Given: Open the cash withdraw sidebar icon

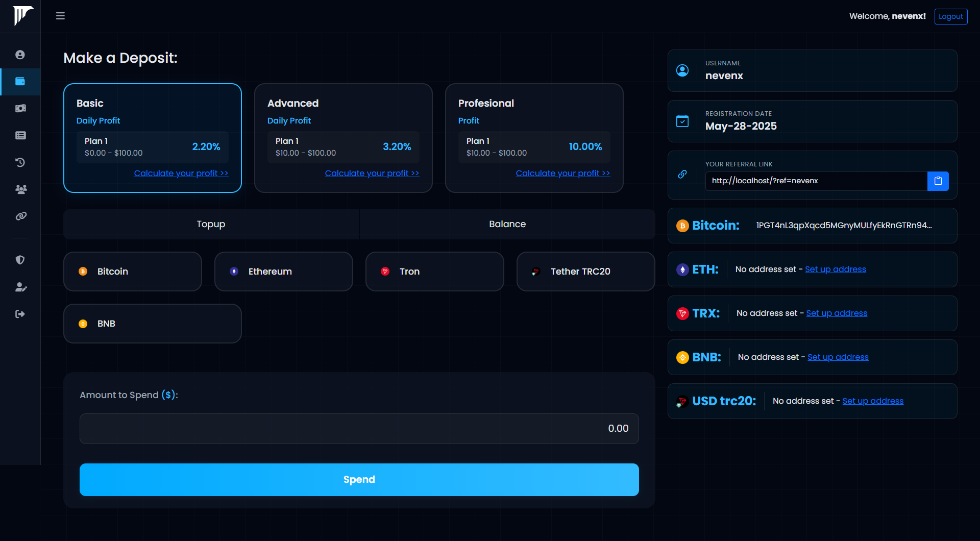Looking at the screenshot, I should point(20,108).
